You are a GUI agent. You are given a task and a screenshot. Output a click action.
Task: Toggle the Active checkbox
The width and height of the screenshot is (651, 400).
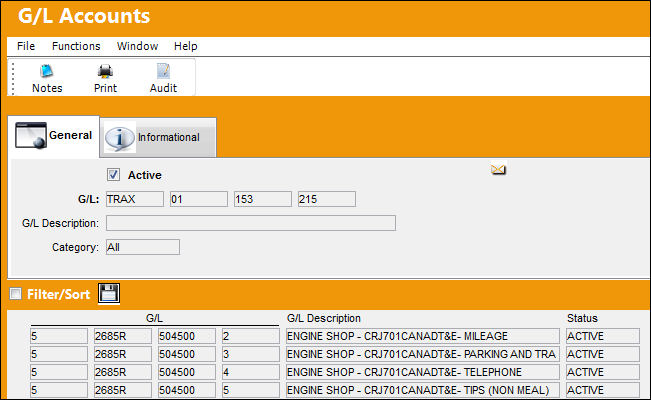point(113,174)
